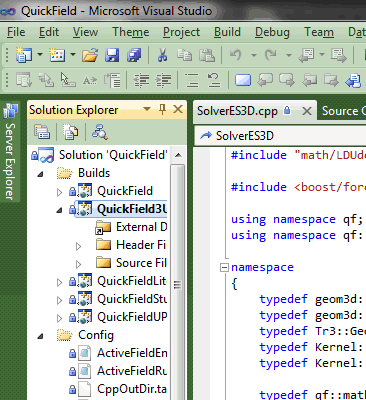Open the Edit menu

pyautogui.click(x=49, y=32)
